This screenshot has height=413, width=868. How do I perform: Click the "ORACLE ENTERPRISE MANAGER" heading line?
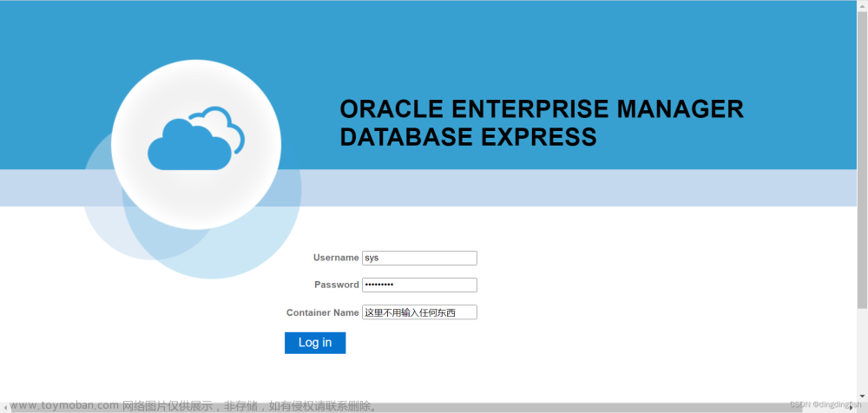point(542,109)
